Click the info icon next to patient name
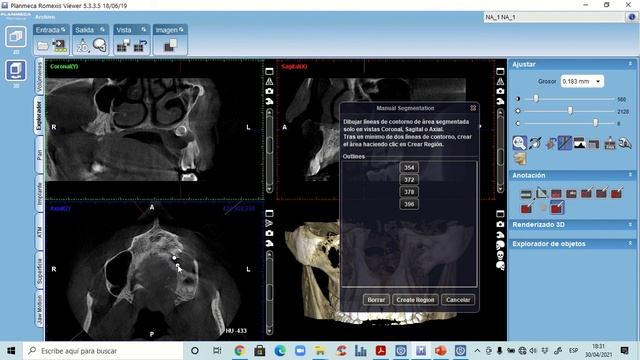 (x=632, y=17)
